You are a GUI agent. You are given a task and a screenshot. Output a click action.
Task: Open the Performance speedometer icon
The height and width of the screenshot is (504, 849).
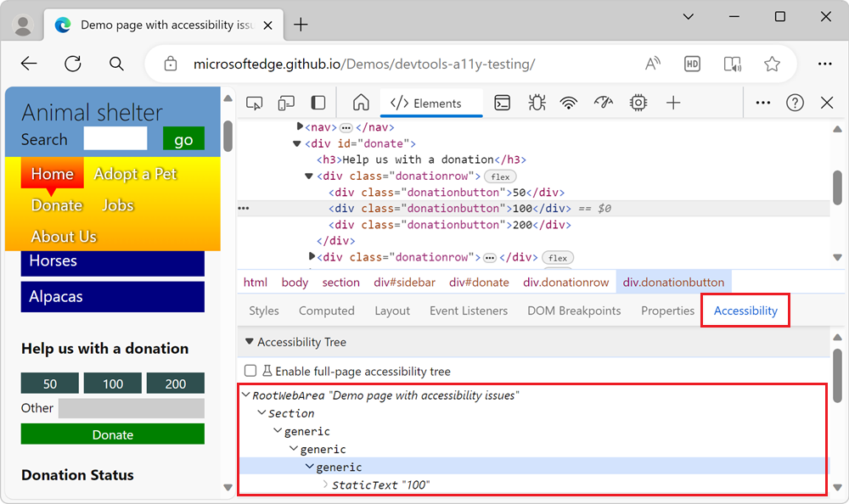click(602, 102)
